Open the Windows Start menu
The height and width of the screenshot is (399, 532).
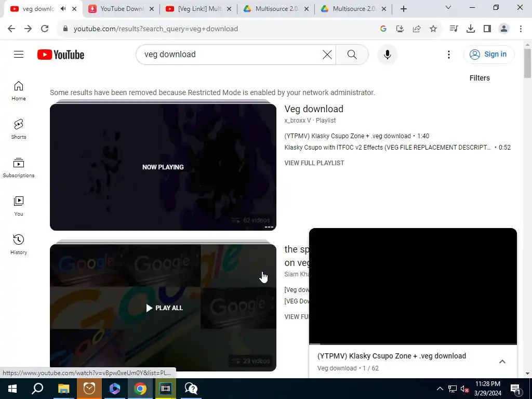click(12, 389)
